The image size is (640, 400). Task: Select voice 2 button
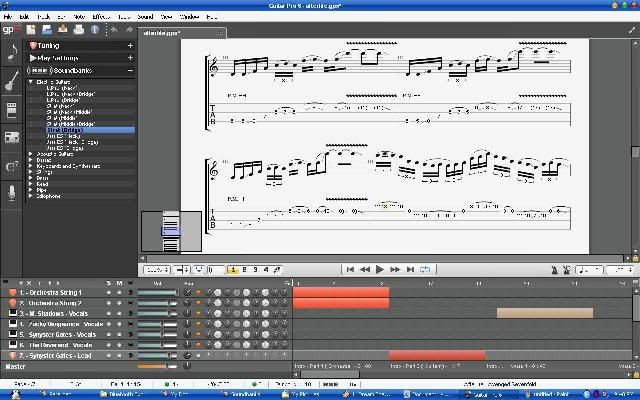244,269
